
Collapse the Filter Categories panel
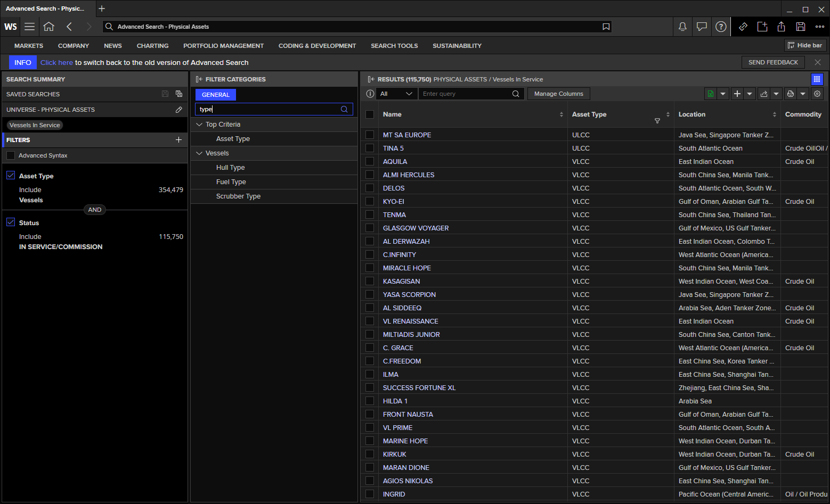click(199, 79)
